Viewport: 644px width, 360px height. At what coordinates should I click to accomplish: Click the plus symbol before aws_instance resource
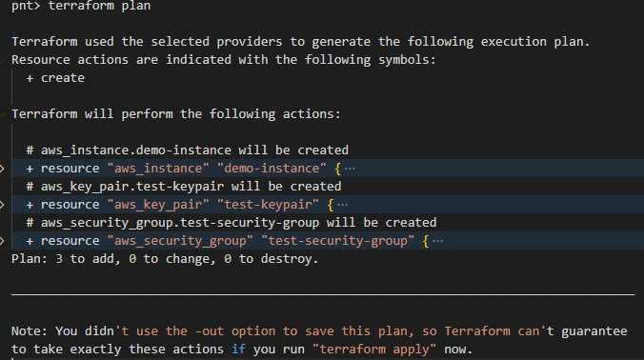pos(30,169)
